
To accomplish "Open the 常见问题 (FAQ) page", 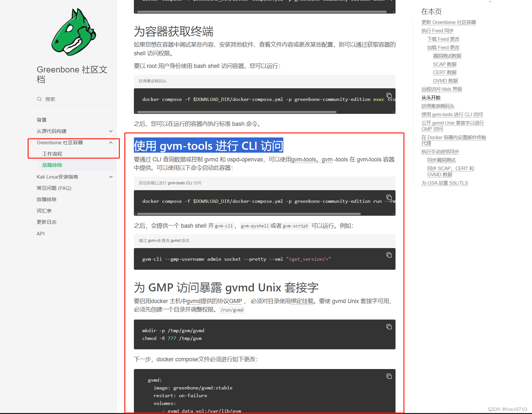I will [x=54, y=188].
